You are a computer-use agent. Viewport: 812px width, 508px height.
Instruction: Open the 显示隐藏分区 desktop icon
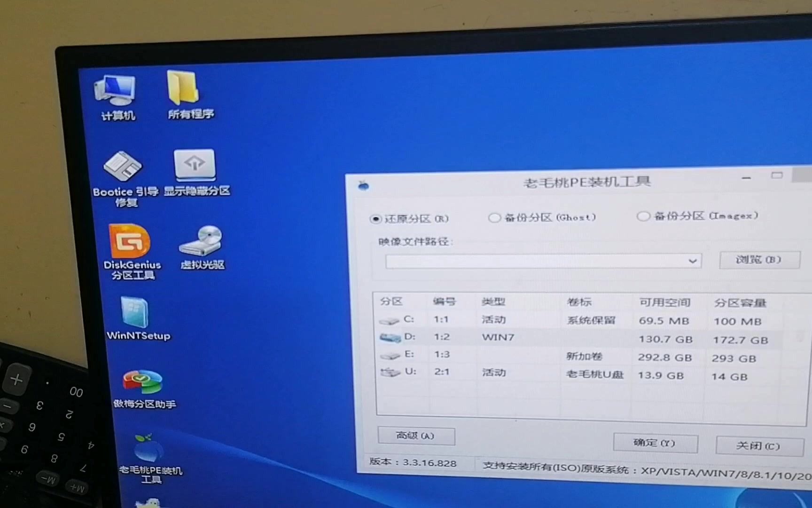click(x=195, y=173)
